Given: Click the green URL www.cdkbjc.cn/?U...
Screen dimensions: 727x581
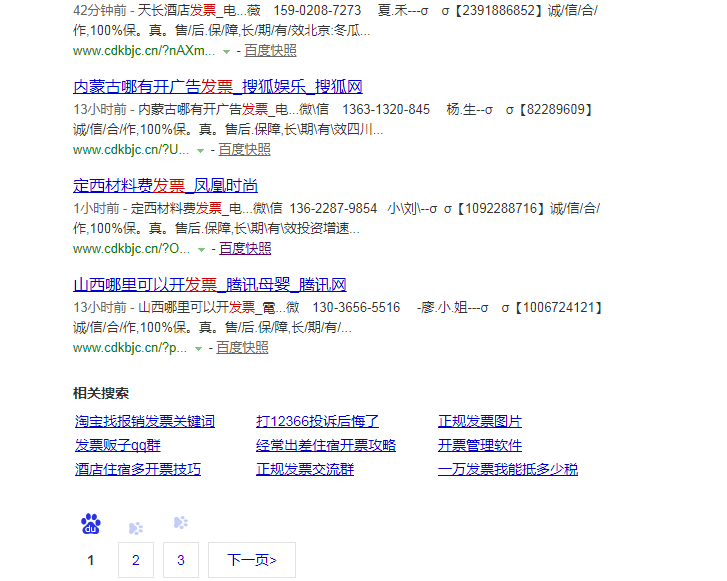Looking at the screenshot, I should pyautogui.click(x=131, y=149).
